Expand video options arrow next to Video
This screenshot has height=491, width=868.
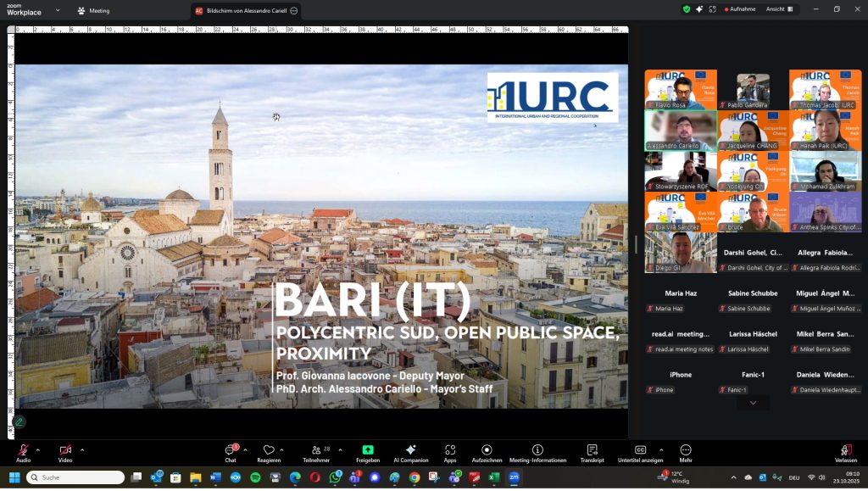pyautogui.click(x=82, y=449)
